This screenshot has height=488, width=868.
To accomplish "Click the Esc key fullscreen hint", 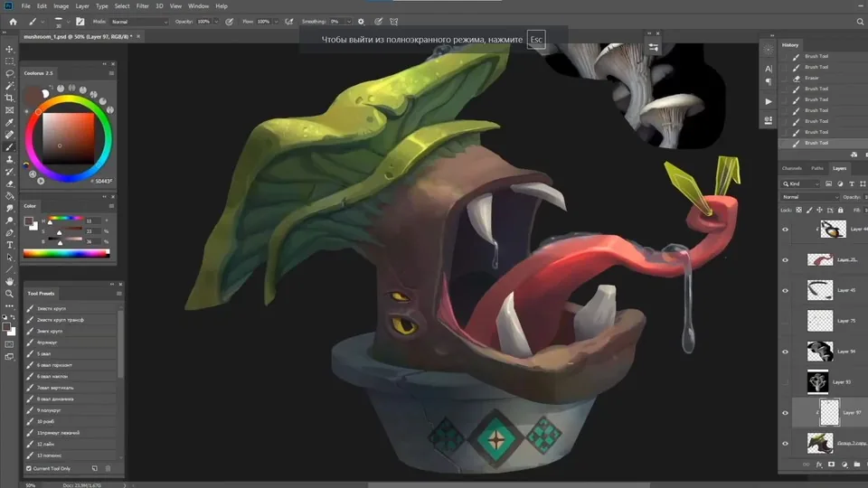I will pos(536,39).
